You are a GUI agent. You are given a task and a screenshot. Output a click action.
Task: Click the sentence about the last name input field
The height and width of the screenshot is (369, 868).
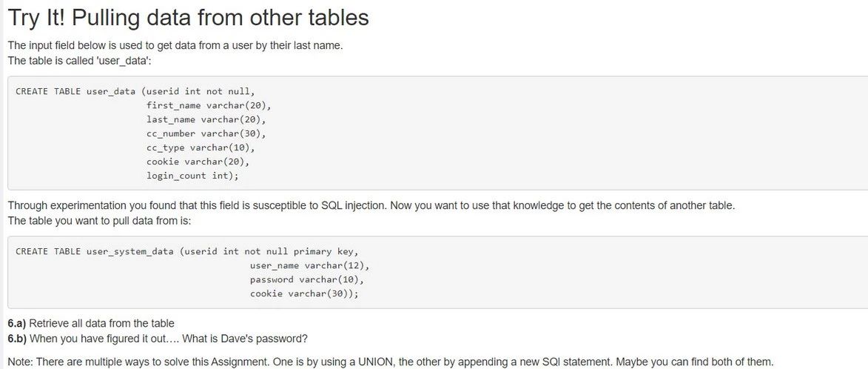tap(175, 45)
